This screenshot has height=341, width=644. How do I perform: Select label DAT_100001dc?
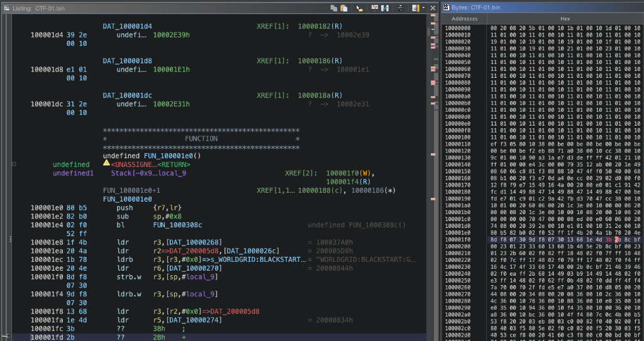pos(127,95)
